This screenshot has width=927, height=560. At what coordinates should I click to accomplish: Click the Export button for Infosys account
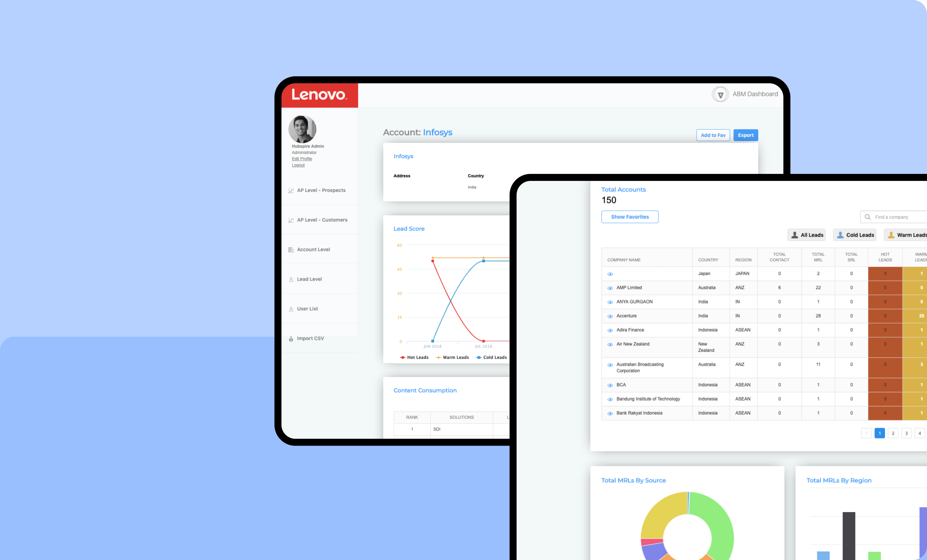(x=746, y=135)
